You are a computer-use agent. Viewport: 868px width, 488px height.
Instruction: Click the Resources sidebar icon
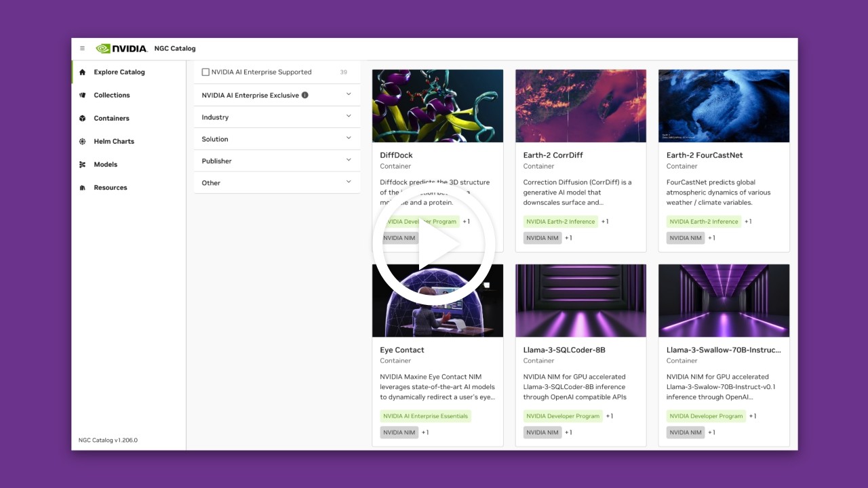pos(81,187)
